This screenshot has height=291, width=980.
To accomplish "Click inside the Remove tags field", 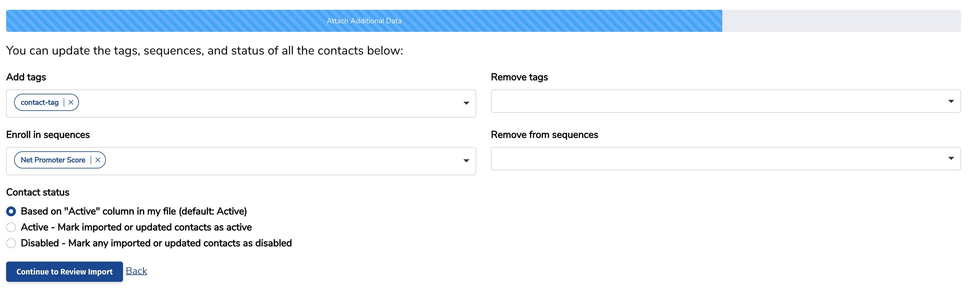I will (685, 101).
